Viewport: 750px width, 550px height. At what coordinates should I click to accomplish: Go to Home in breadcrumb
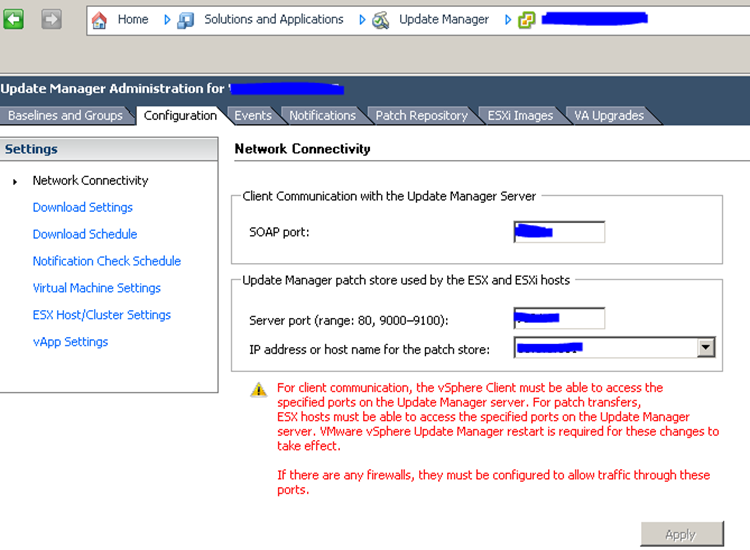(133, 20)
